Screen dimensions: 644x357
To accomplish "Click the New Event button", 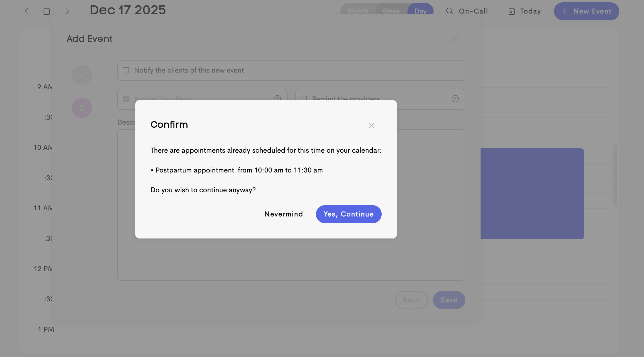I will click(586, 11).
